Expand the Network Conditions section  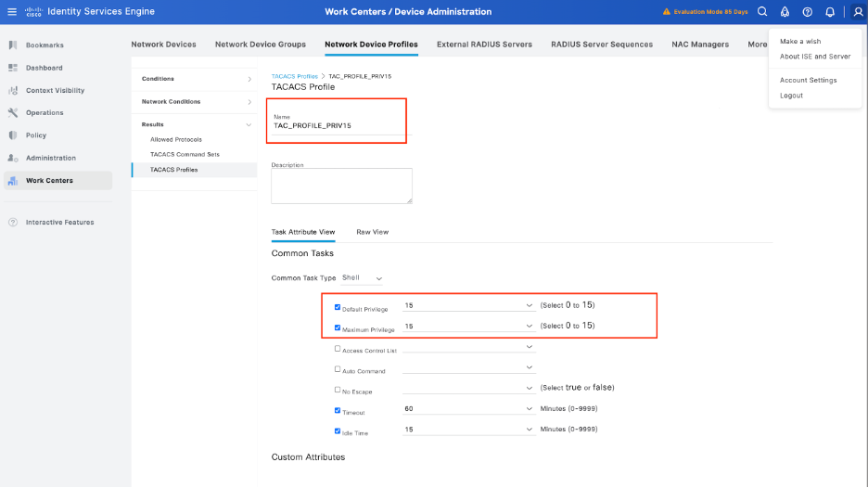pyautogui.click(x=197, y=102)
